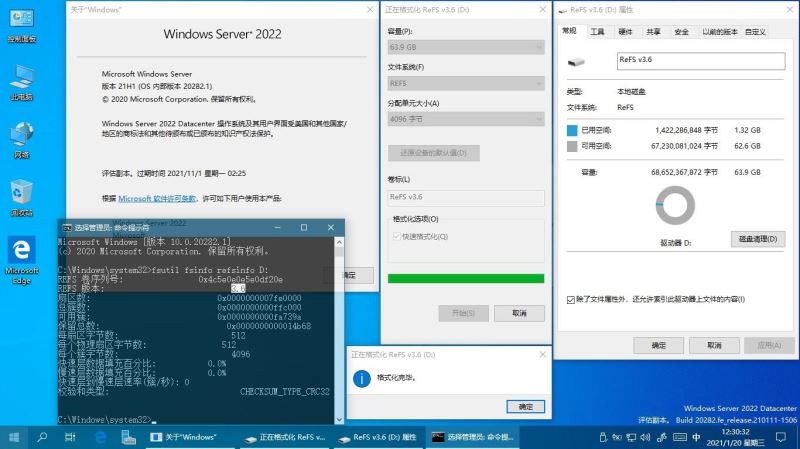Screen dimensions: 800x449
Task: Click the scroll-up arrow in Command Prompt
Action: tap(339, 242)
